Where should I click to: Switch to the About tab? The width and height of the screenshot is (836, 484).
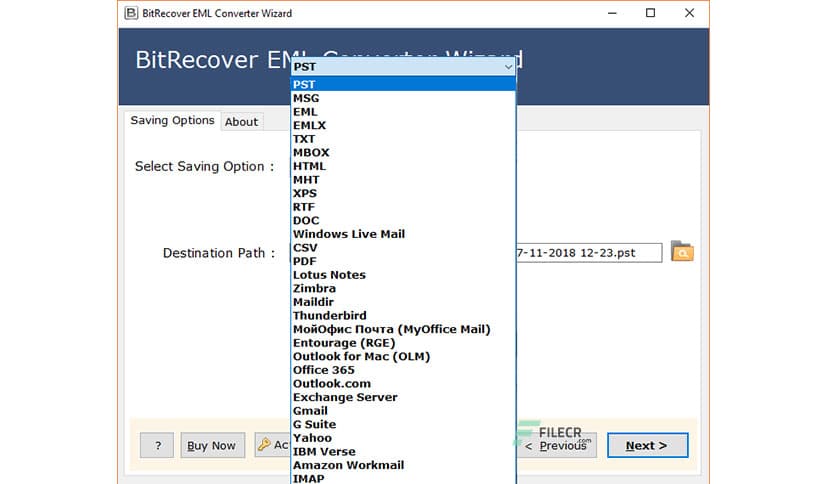242,122
